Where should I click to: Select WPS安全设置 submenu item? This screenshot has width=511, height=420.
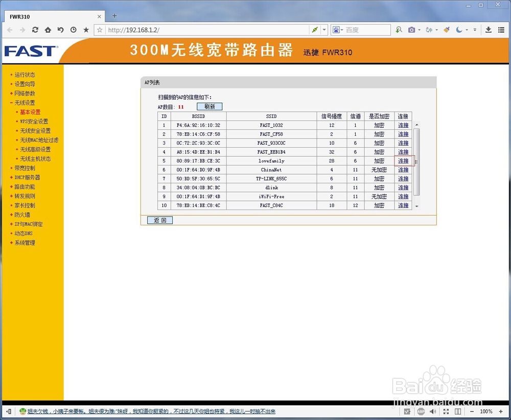click(x=34, y=122)
